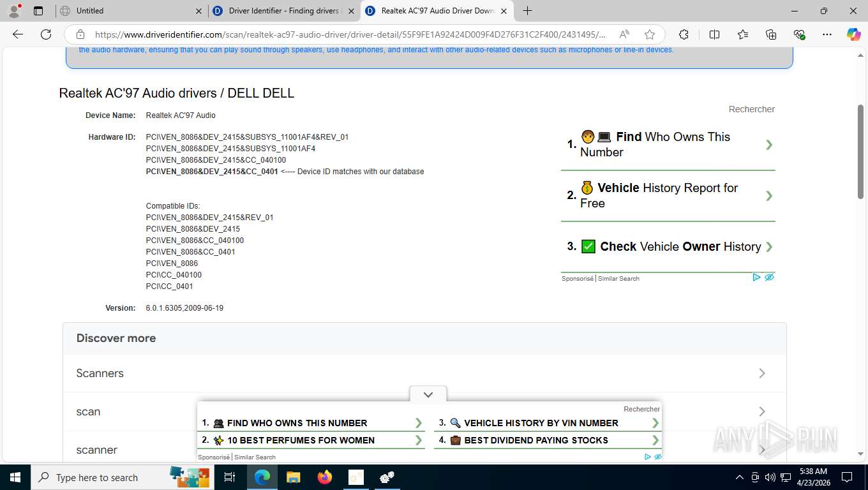The width and height of the screenshot is (868, 490).
Task: Open Browser essentials heart icon
Action: click(799, 34)
